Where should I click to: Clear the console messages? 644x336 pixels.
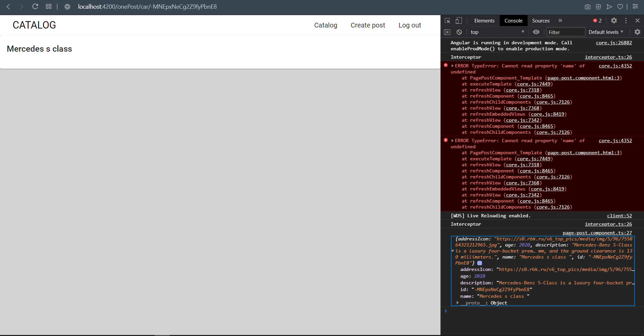[459, 32]
